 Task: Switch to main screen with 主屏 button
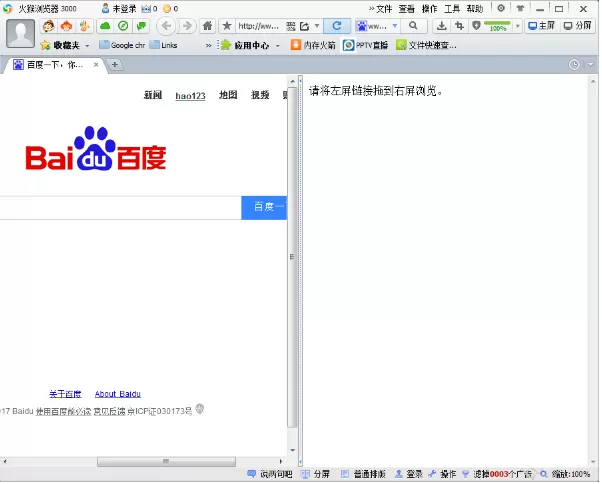click(x=541, y=26)
